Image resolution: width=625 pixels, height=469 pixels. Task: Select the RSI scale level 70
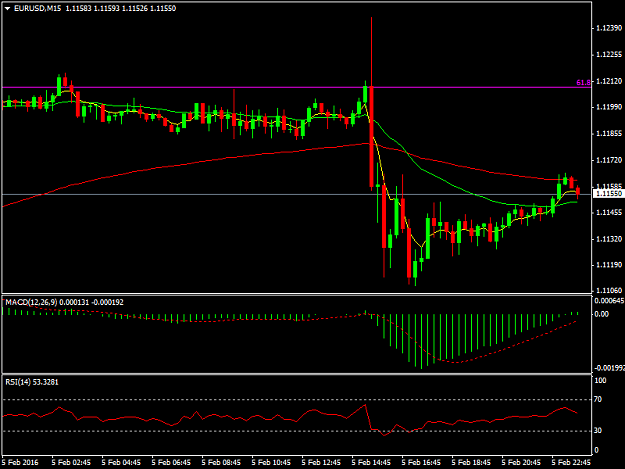[598, 399]
